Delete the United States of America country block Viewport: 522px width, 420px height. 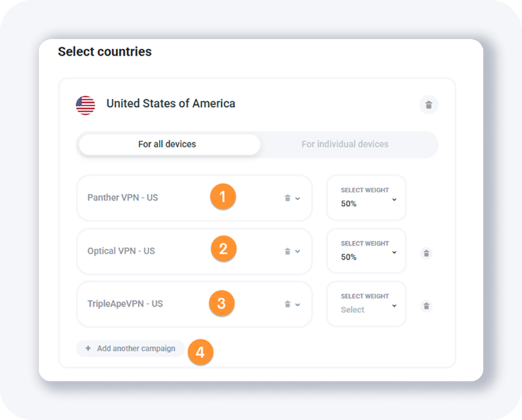[x=429, y=105]
